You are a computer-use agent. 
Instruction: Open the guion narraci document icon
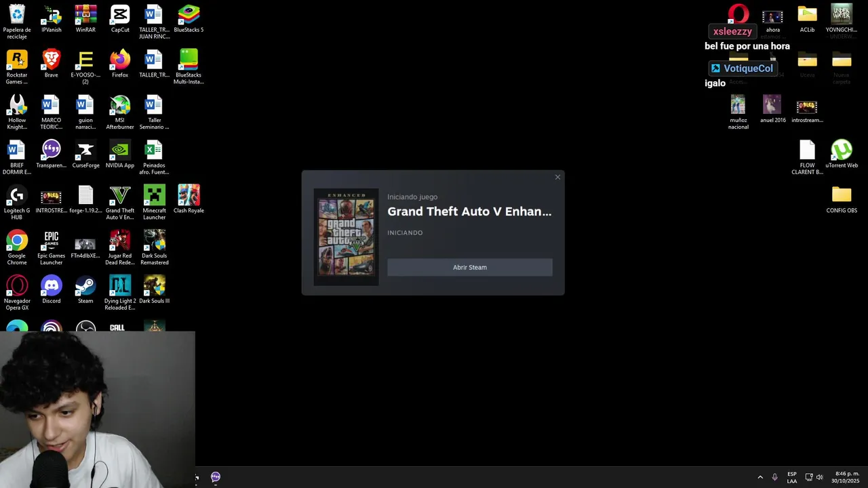[x=85, y=113]
